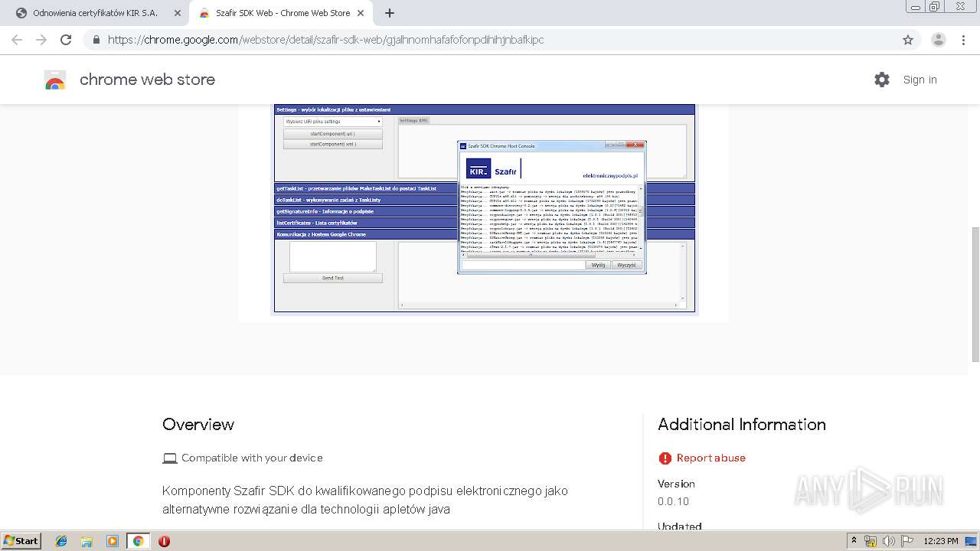Go back to the previous page
980x551 pixels.
point(17,40)
